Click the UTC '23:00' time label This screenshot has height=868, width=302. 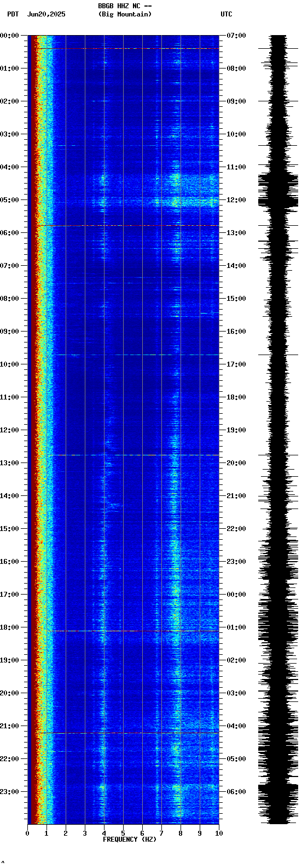coord(236,562)
